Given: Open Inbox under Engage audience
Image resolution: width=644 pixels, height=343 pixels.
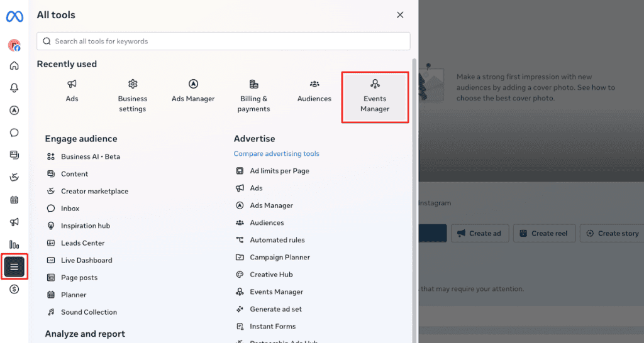Looking at the screenshot, I should 63,209.
